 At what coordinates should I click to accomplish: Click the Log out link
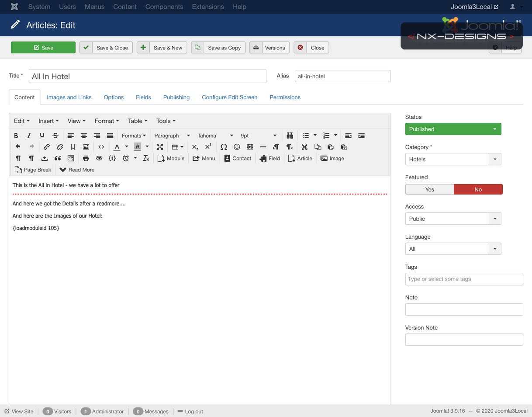click(x=190, y=411)
